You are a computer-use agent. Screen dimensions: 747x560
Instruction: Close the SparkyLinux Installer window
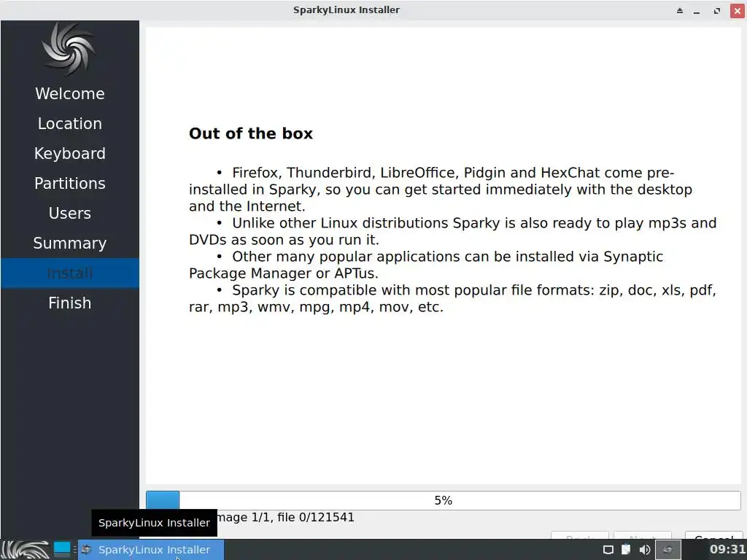click(737, 10)
